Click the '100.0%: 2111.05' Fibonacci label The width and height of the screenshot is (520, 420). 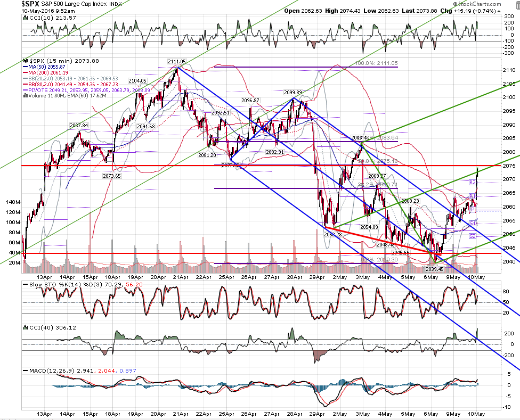coord(376,63)
